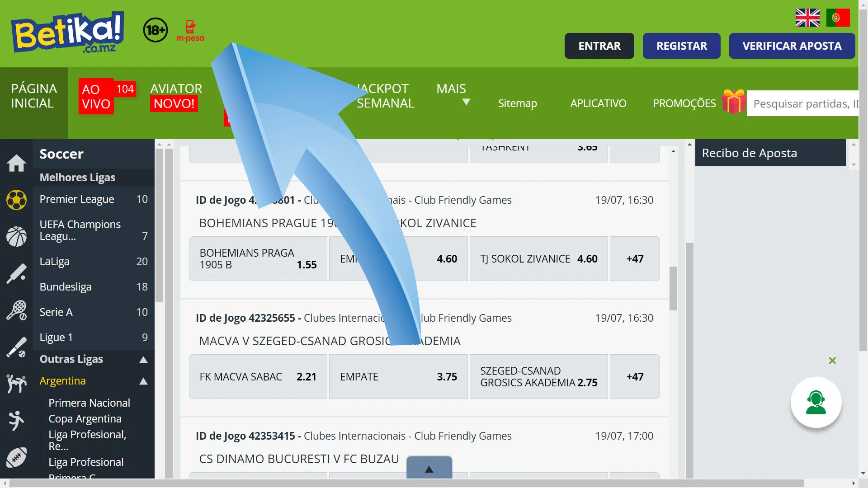Screen dimensions: 868x488
Task: Click the back-to-top arrow button
Action: (x=429, y=468)
